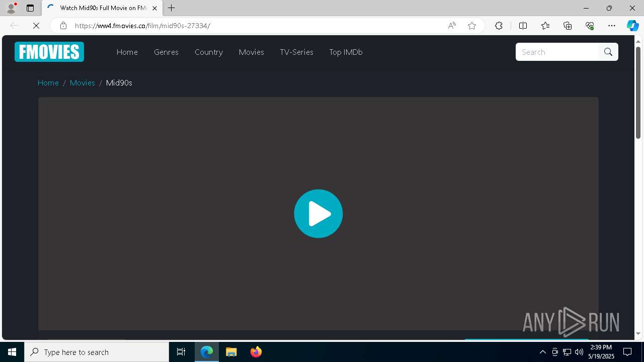Open Tab actions menu
Viewport: 644px width, 362px height.
click(30, 8)
